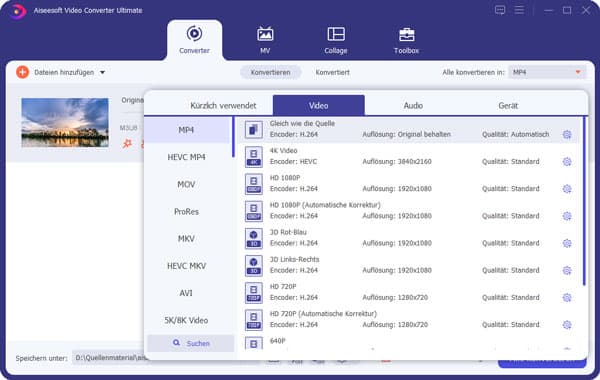Click the red plus add-files icon
Image resolution: width=600 pixels, height=380 pixels.
click(23, 72)
